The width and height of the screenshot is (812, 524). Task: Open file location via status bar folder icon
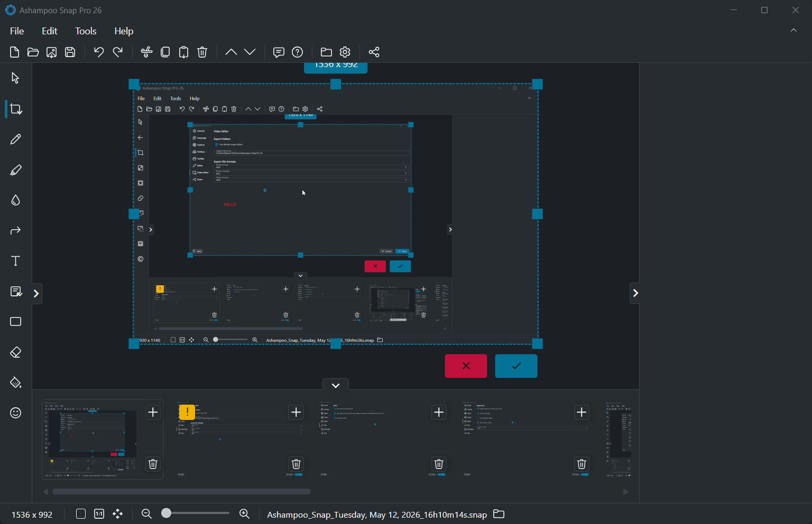[x=499, y=514]
